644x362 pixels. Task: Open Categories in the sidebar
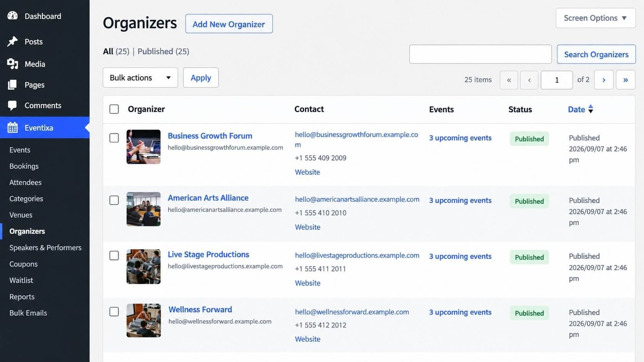pos(26,199)
